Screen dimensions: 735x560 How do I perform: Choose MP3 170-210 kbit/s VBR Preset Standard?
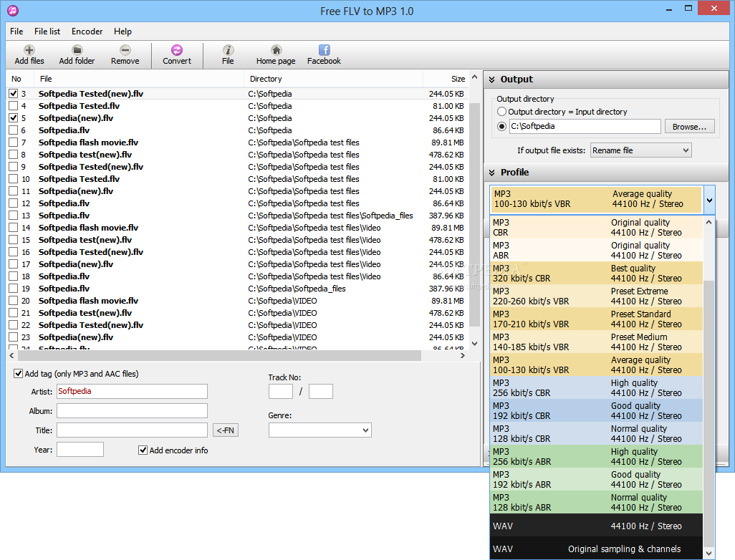click(596, 319)
